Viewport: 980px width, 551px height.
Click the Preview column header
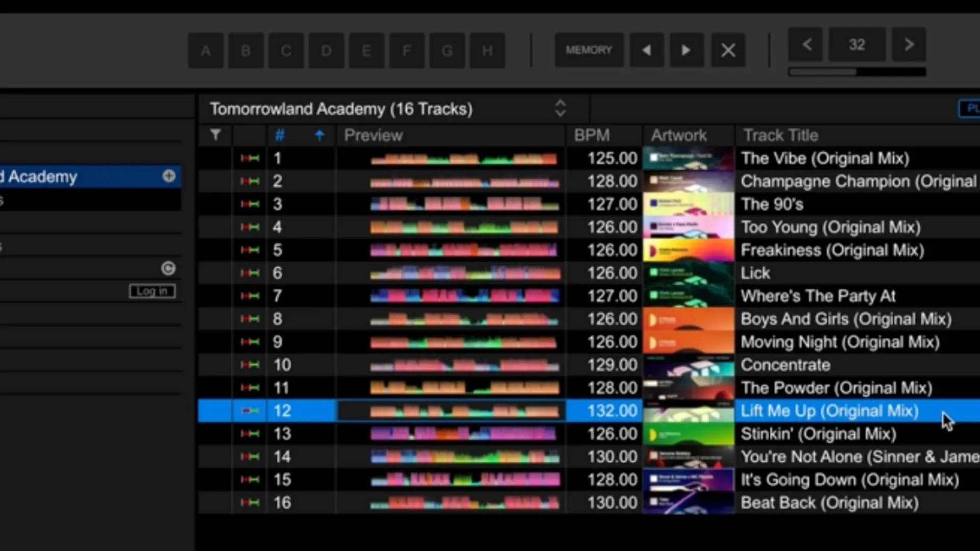click(374, 135)
